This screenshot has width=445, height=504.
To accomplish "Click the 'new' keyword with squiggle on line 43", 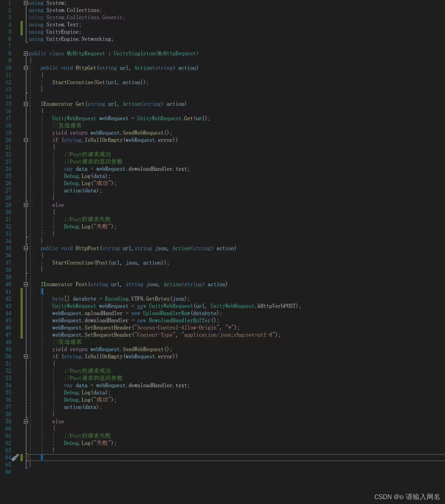I will point(141,306).
